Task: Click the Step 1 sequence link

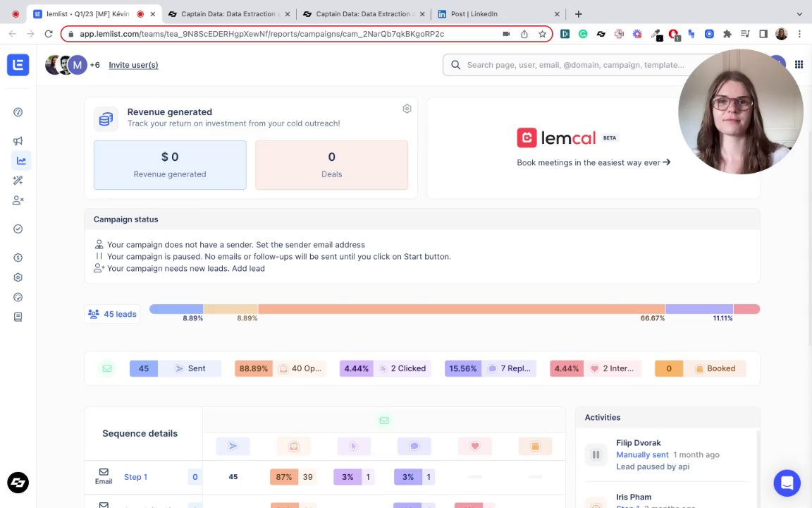Action: coord(135,477)
